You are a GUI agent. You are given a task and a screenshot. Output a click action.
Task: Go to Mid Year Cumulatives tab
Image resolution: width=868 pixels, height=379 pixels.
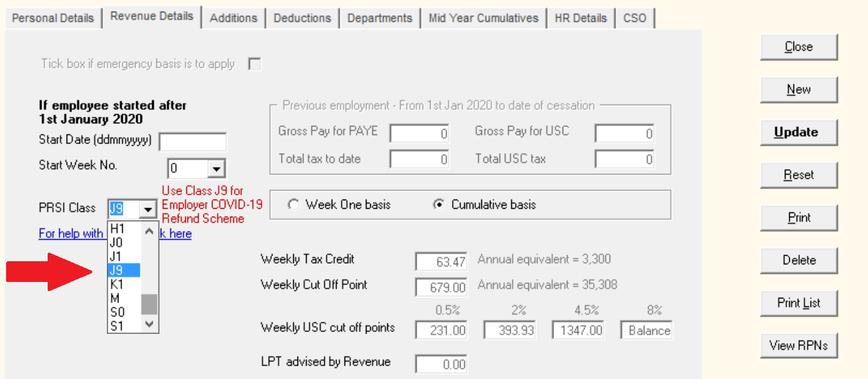(x=483, y=18)
